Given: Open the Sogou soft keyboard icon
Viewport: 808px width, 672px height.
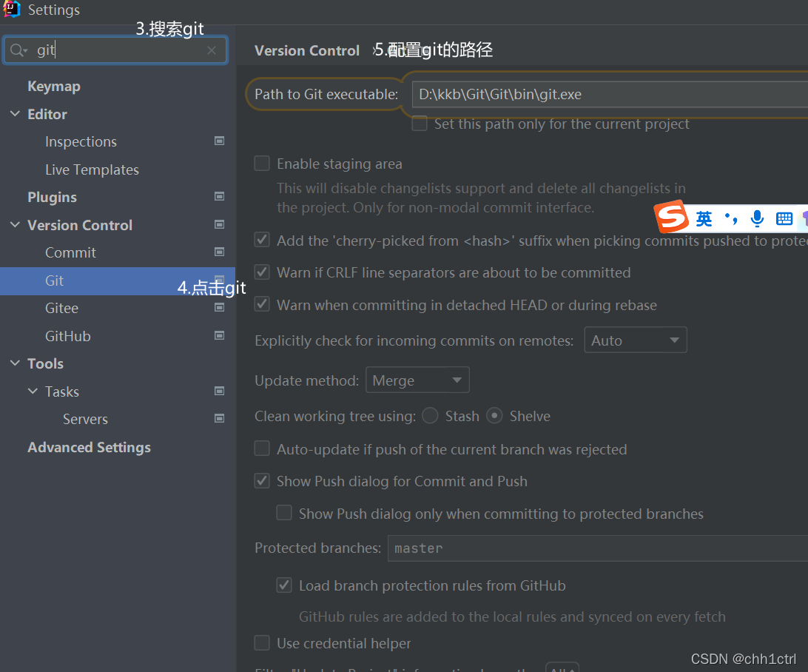Looking at the screenshot, I should coord(784,219).
